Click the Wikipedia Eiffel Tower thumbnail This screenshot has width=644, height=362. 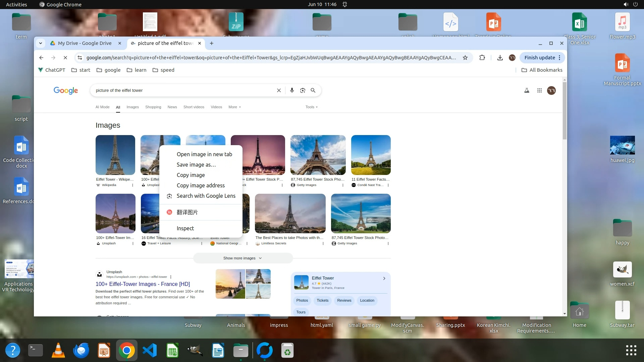click(x=115, y=155)
